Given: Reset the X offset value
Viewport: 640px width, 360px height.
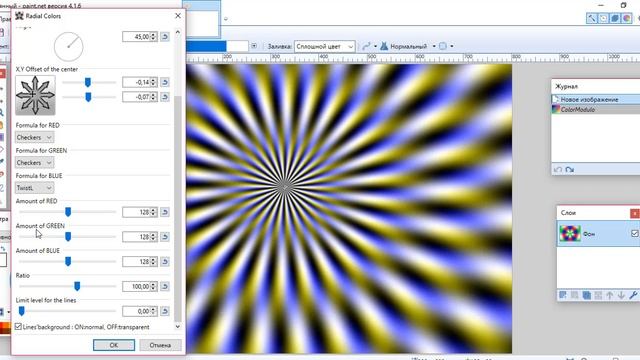Looking at the screenshot, I should point(165,82).
